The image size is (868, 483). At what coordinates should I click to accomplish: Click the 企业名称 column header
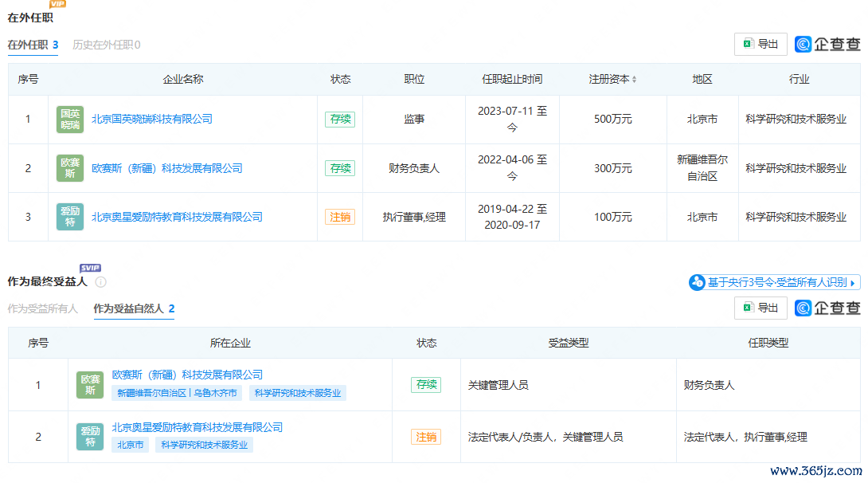pyautogui.click(x=182, y=79)
